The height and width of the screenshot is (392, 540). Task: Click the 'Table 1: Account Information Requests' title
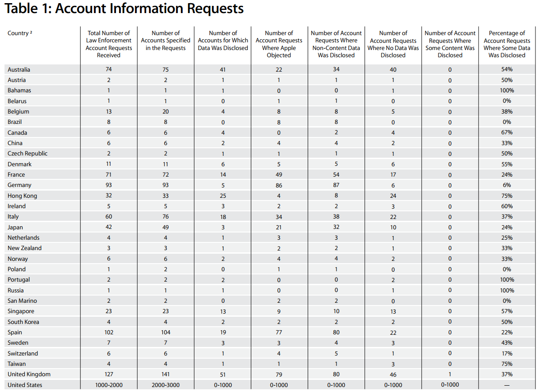click(124, 9)
